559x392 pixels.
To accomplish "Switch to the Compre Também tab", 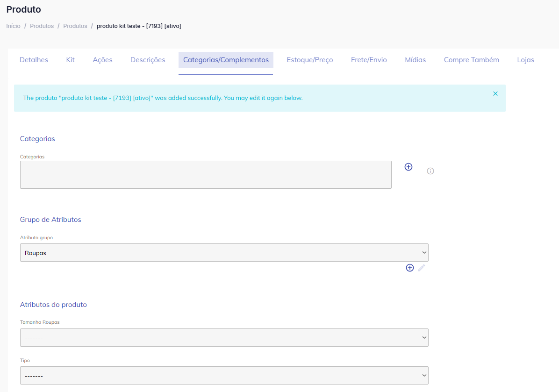I will [471, 60].
